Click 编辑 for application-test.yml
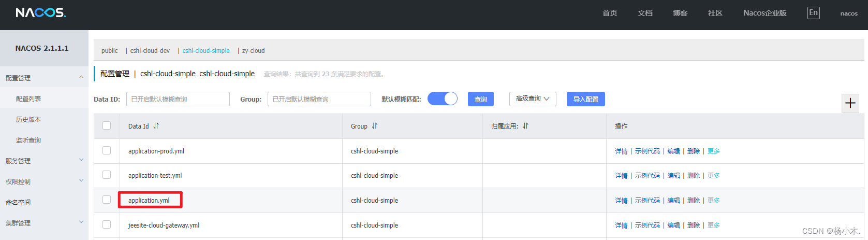 [674, 176]
